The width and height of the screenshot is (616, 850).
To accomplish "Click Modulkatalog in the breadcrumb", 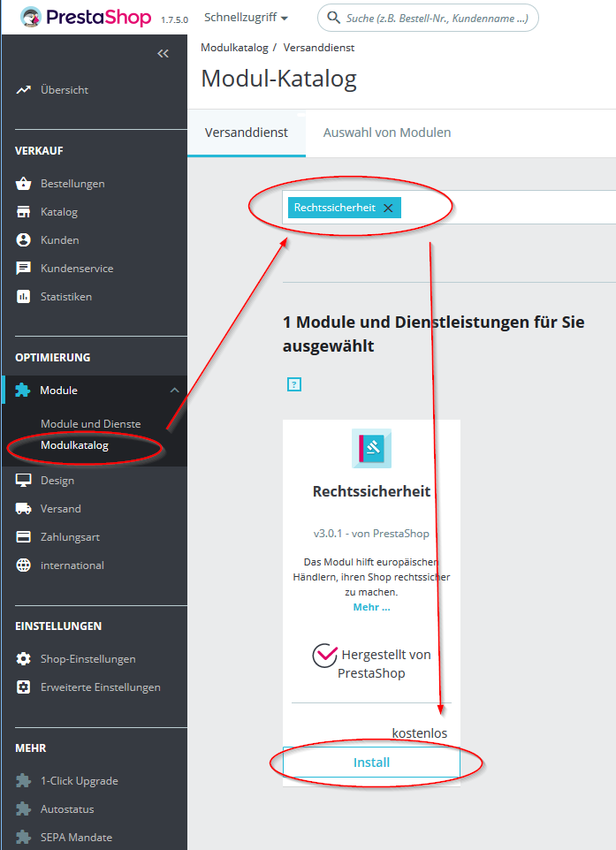I will point(234,48).
